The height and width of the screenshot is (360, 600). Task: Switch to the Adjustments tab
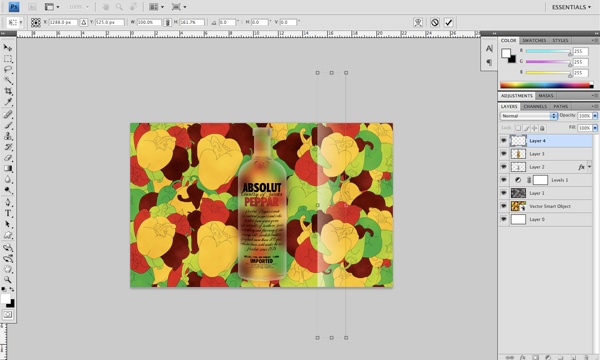coord(517,96)
